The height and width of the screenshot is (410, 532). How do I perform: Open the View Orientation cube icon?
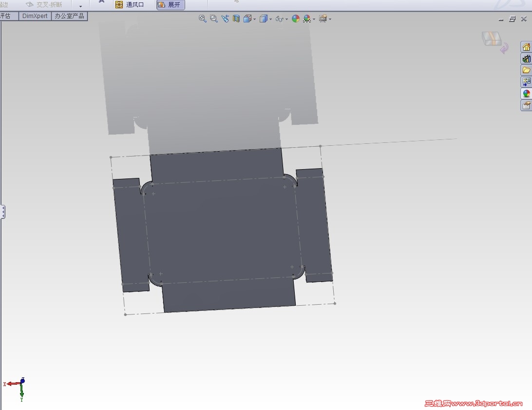(x=247, y=19)
